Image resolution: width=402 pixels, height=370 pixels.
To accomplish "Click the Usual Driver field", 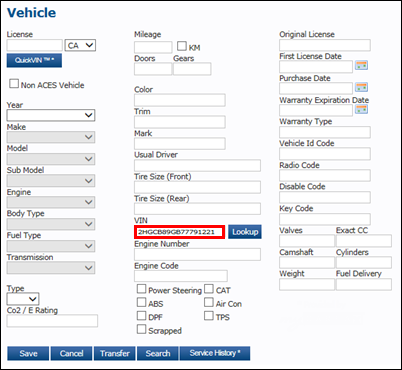I will pyautogui.click(x=197, y=166).
